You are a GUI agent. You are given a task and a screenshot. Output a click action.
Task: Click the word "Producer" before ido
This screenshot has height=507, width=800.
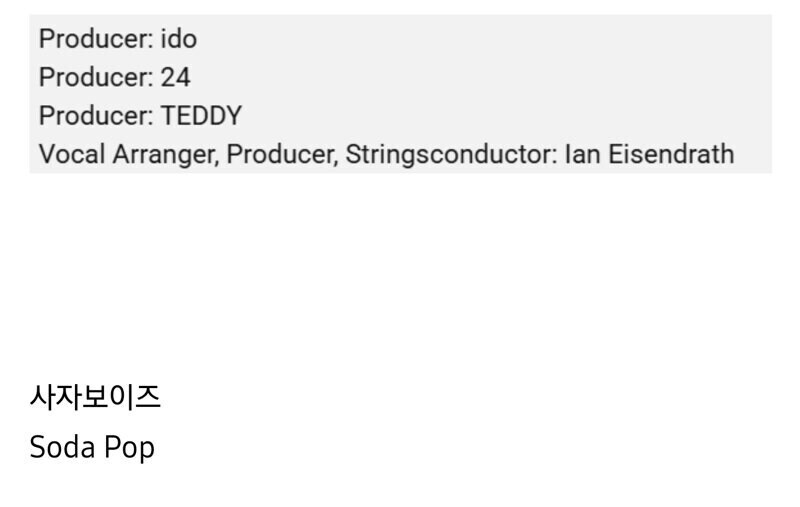96,39
